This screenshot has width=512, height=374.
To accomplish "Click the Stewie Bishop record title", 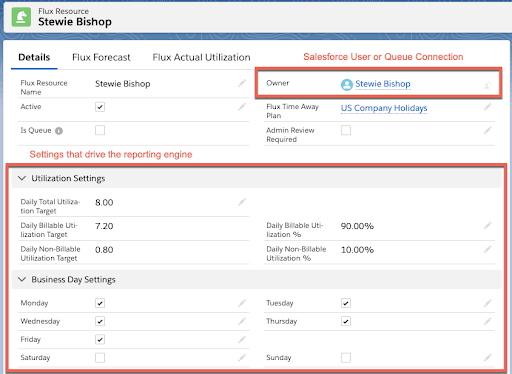I will [75, 22].
